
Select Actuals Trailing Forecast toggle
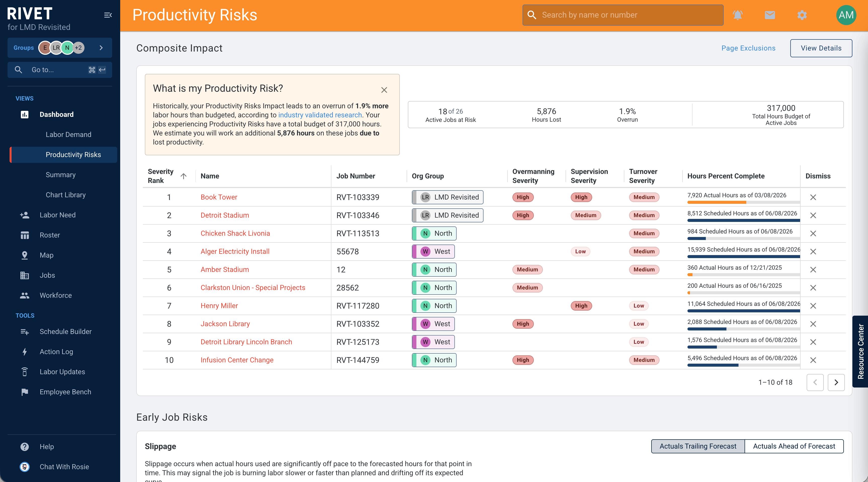coord(698,446)
